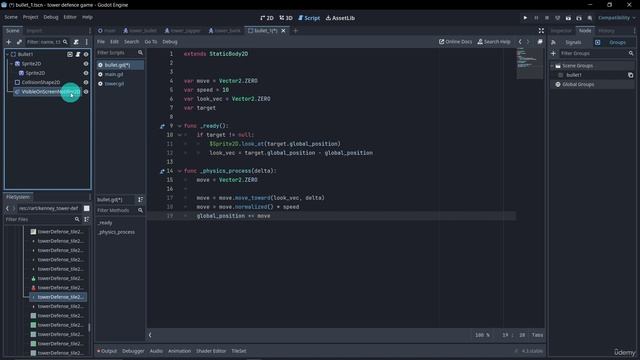This screenshot has width=640, height=360.
Task: Open the Scene menu
Action: [x=11, y=17]
